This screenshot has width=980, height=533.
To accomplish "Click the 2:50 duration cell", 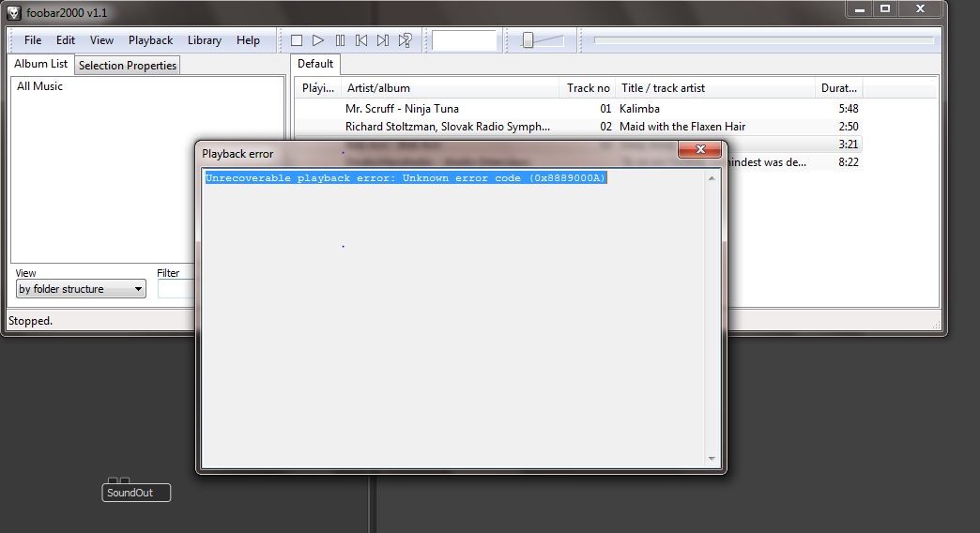I will (849, 127).
